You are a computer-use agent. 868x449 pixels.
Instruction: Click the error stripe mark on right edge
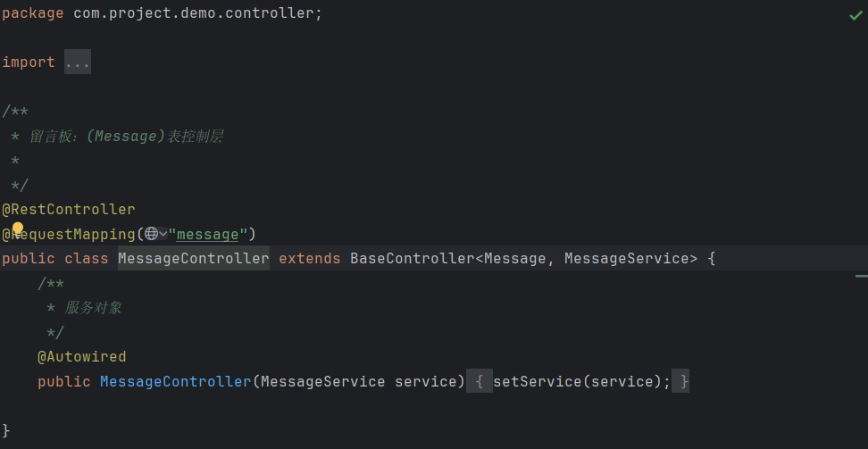[x=861, y=275]
